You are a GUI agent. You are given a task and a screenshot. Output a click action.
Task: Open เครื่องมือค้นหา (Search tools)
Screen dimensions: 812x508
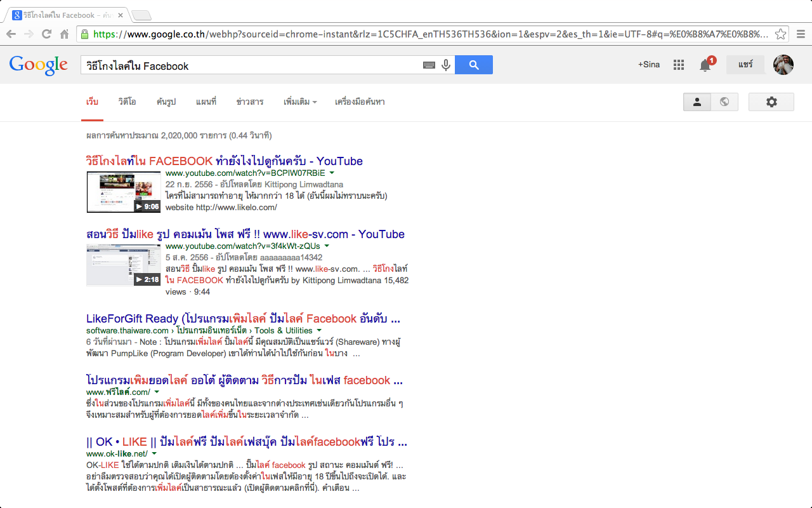[360, 102]
